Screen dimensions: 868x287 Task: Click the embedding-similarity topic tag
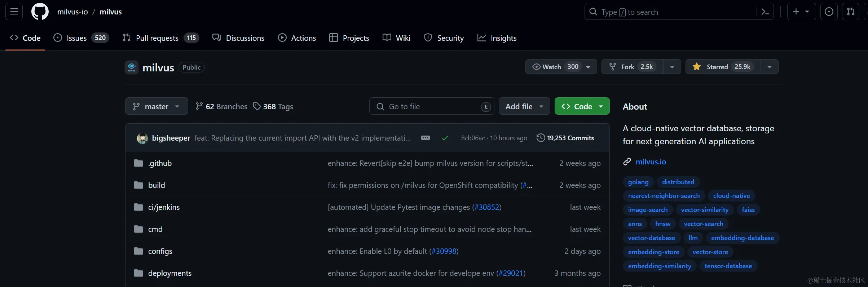[660, 266]
